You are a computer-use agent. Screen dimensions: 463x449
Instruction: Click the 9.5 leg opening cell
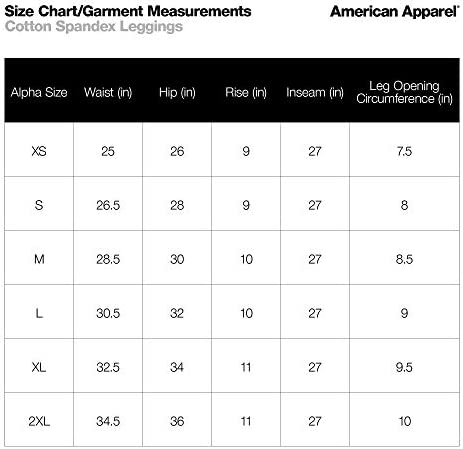pyautogui.click(x=404, y=367)
